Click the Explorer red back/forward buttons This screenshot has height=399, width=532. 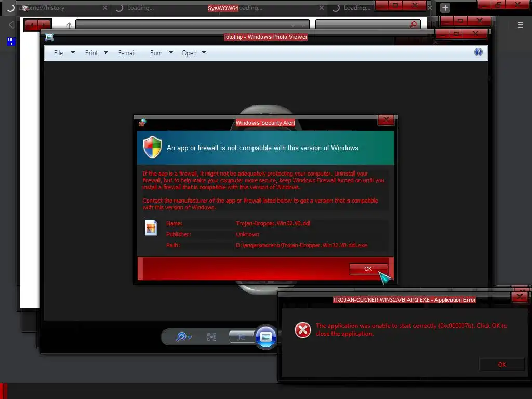37,25
